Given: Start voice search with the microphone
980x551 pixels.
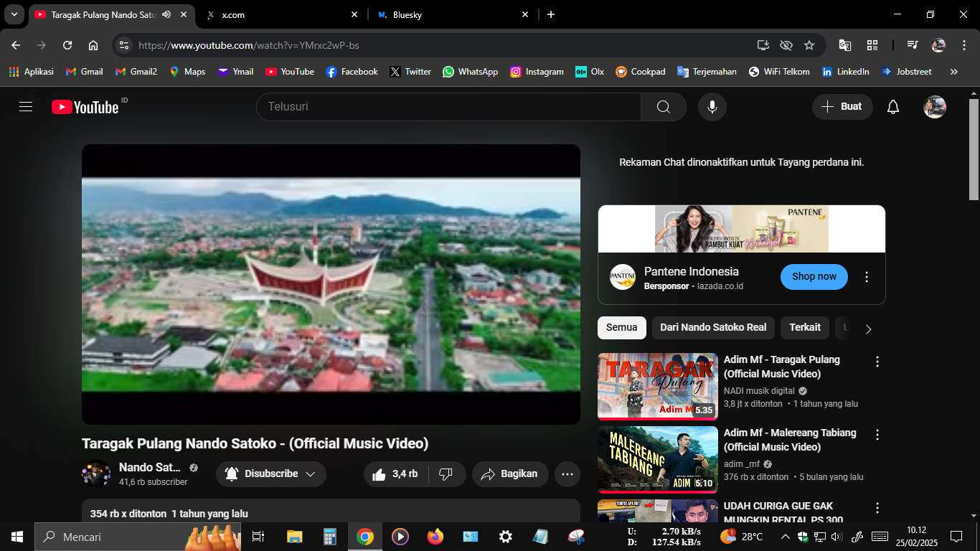Looking at the screenshot, I should click(712, 107).
